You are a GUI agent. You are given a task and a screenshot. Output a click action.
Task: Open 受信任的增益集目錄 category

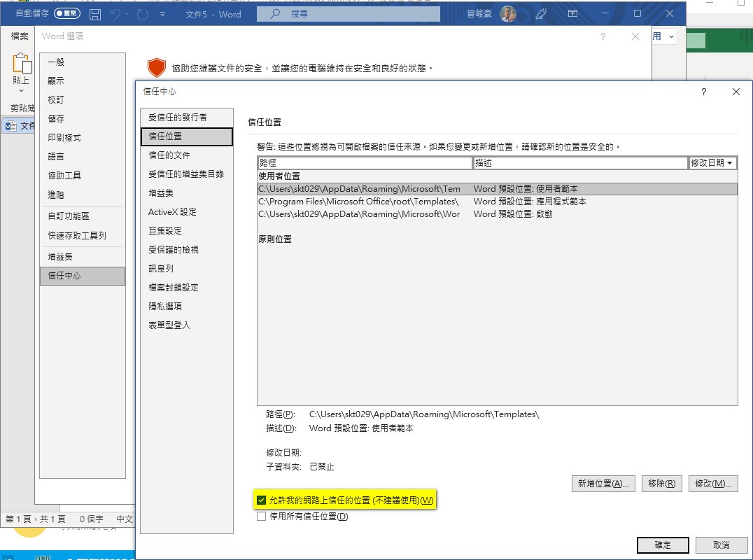click(x=187, y=174)
